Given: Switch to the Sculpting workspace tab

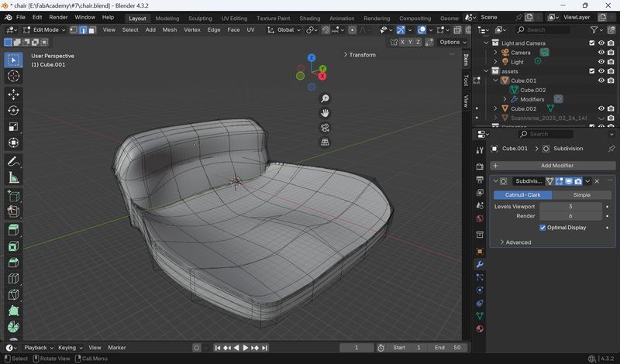Looking at the screenshot, I should [200, 18].
